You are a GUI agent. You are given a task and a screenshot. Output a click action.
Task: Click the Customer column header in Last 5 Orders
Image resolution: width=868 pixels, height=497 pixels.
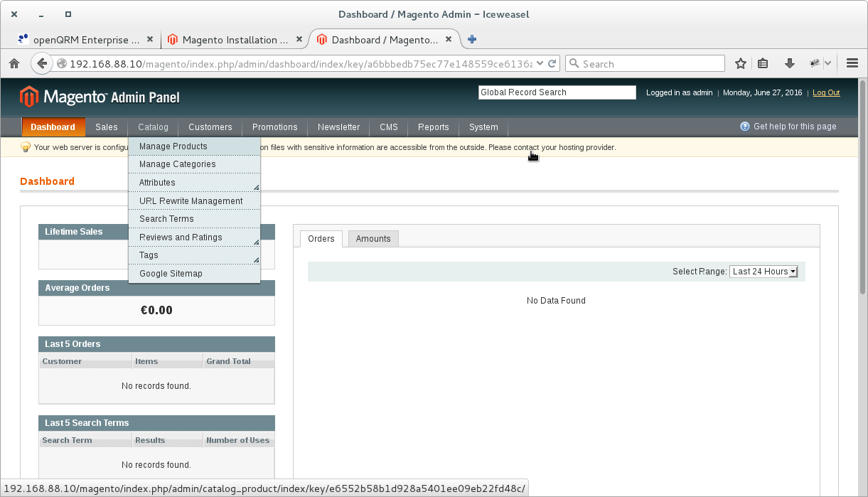pyautogui.click(x=86, y=361)
